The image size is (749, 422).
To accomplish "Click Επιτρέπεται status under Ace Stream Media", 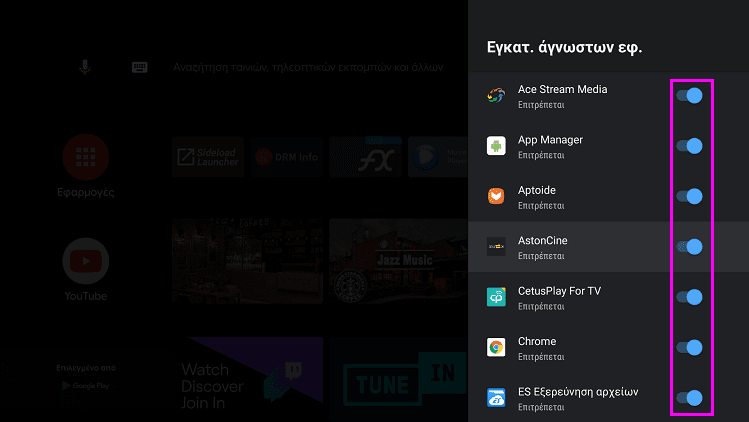I will [x=541, y=105].
